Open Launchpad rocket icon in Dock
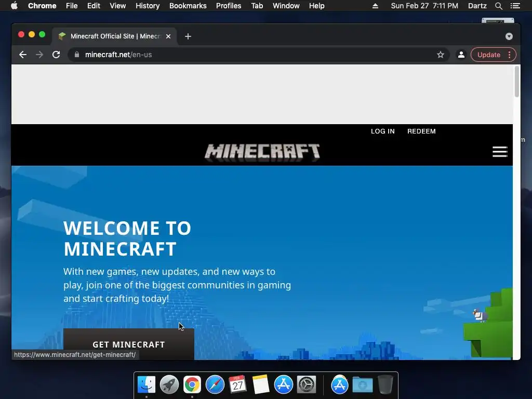The image size is (532, 399). click(x=169, y=384)
